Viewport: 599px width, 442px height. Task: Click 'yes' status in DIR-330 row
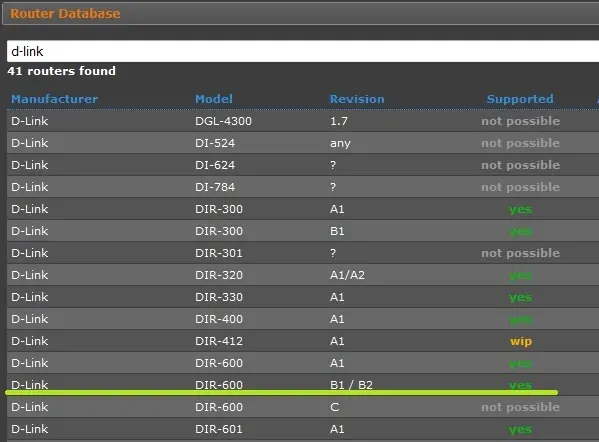click(x=520, y=298)
